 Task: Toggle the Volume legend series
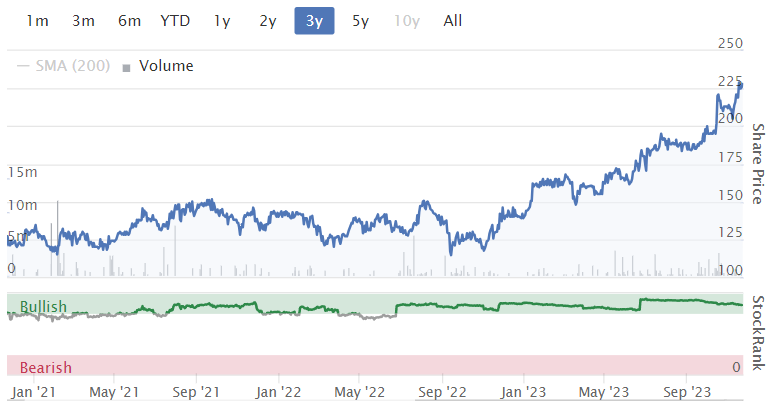[158, 66]
